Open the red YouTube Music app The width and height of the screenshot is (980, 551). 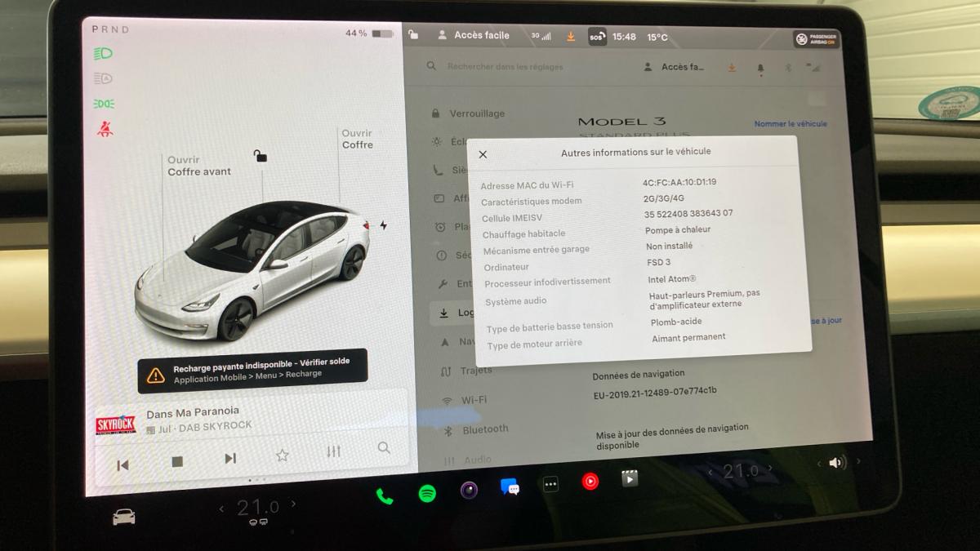tap(590, 481)
